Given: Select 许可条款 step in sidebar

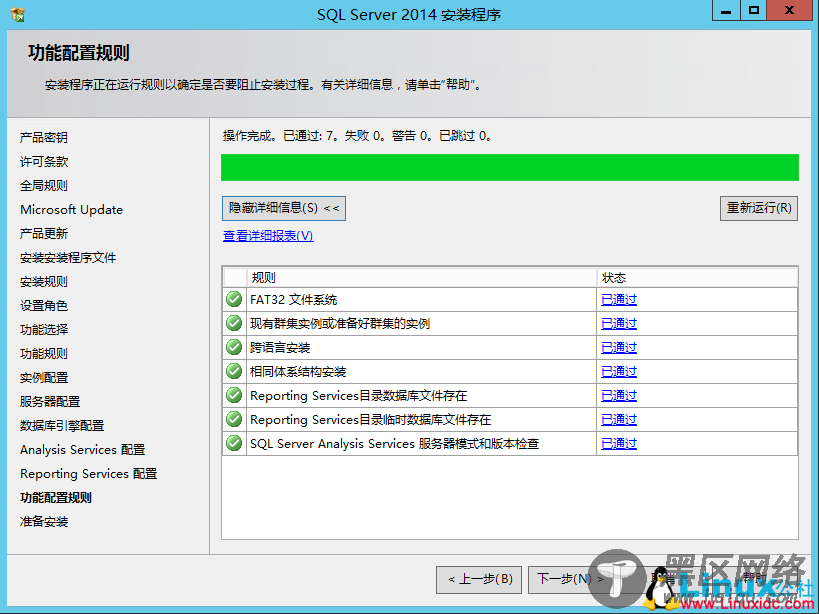Looking at the screenshot, I should (x=44, y=161).
